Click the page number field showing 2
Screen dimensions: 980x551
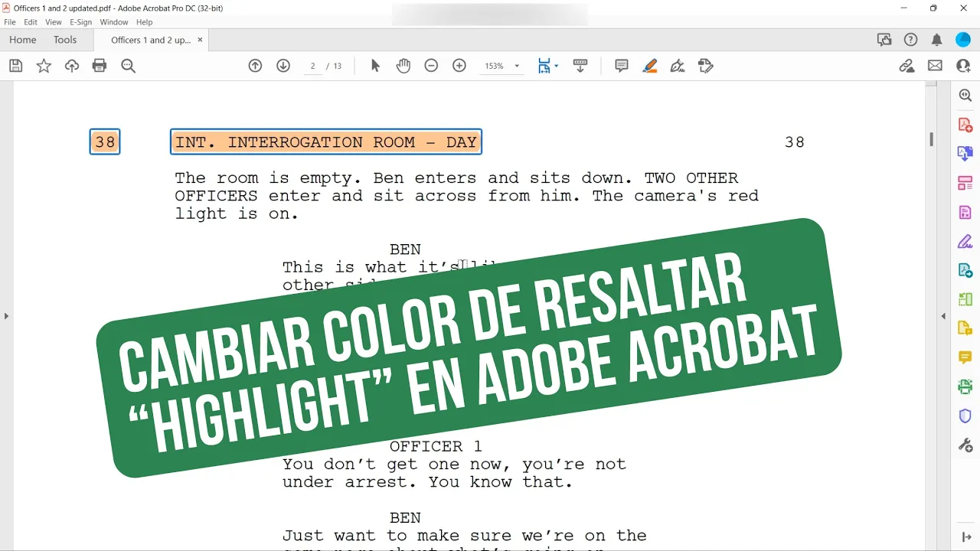(312, 66)
